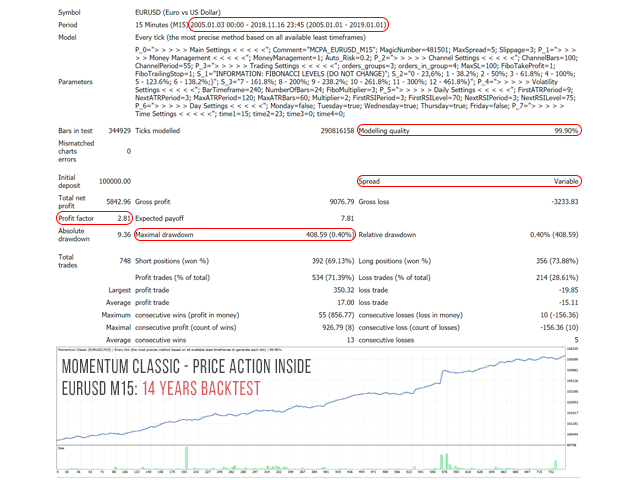Click the Profit factor value 2.81
Image resolution: width=640 pixels, height=480 pixels.
click(124, 218)
